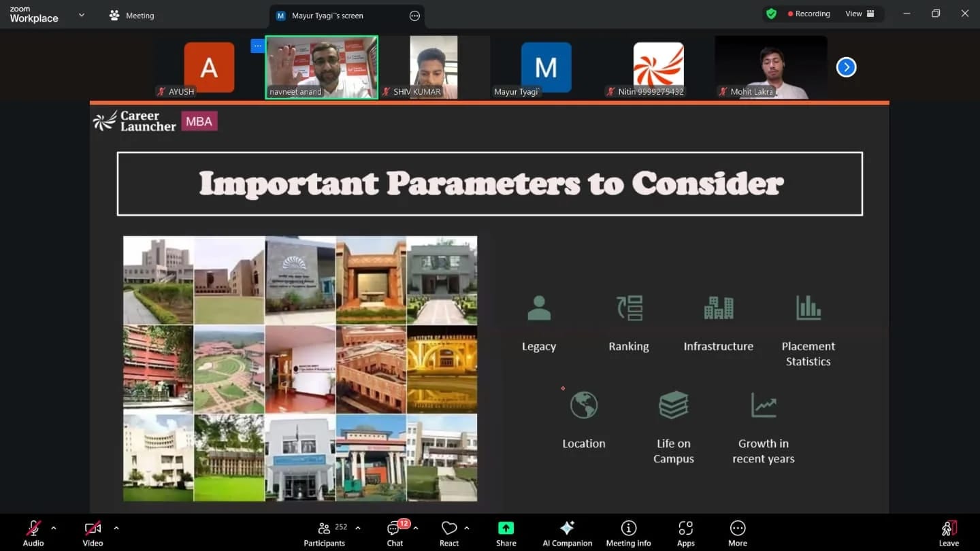Select SHIV KUMAR's video tile
The height and width of the screenshot is (551, 980).
434,67
